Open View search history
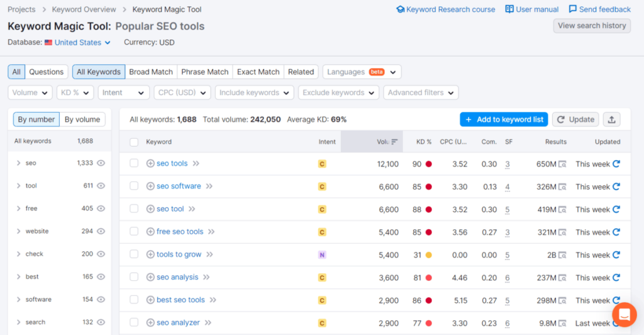The width and height of the screenshot is (644, 335). 592,25
